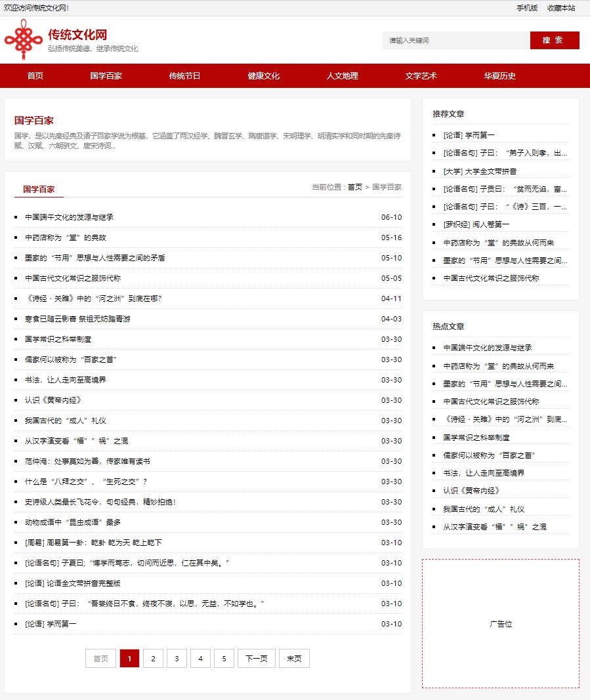This screenshot has width=590, height=700.
Task: Go to the 健康文化 section
Action: (263, 76)
